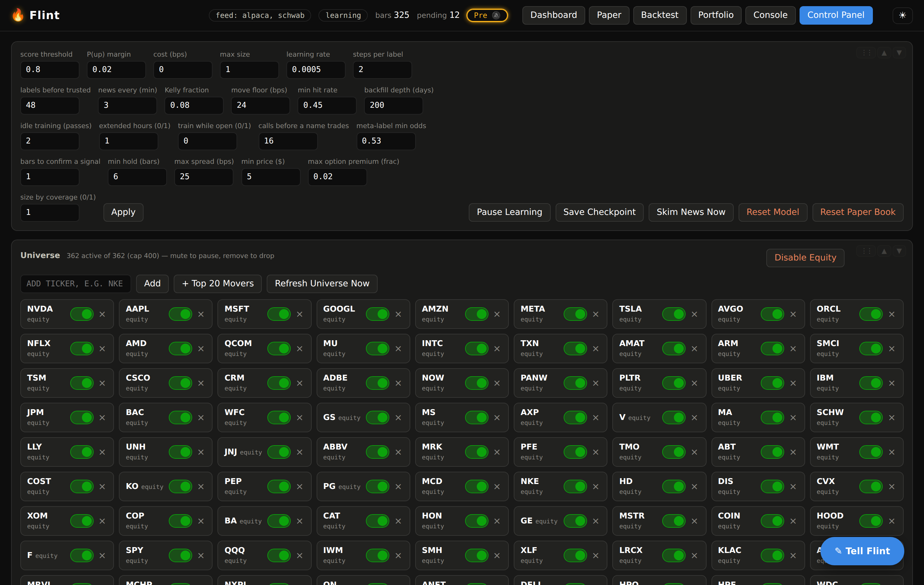The image size is (924, 585).
Task: Open the Dashboard tab
Action: pos(553,15)
